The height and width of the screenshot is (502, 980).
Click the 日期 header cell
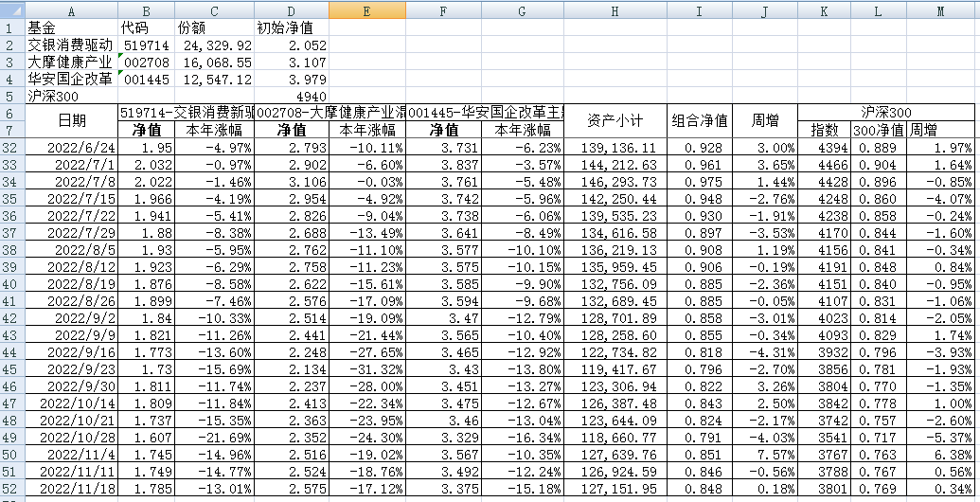(x=71, y=121)
